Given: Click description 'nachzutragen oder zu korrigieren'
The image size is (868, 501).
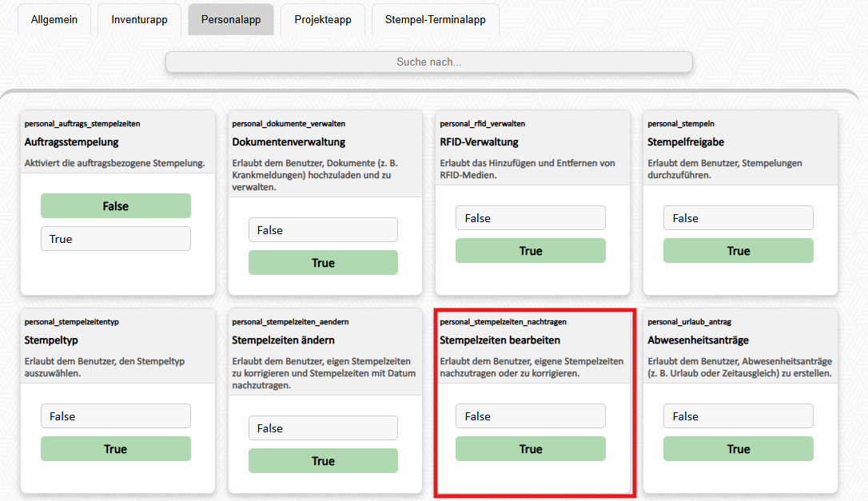Looking at the screenshot, I should (x=532, y=367).
